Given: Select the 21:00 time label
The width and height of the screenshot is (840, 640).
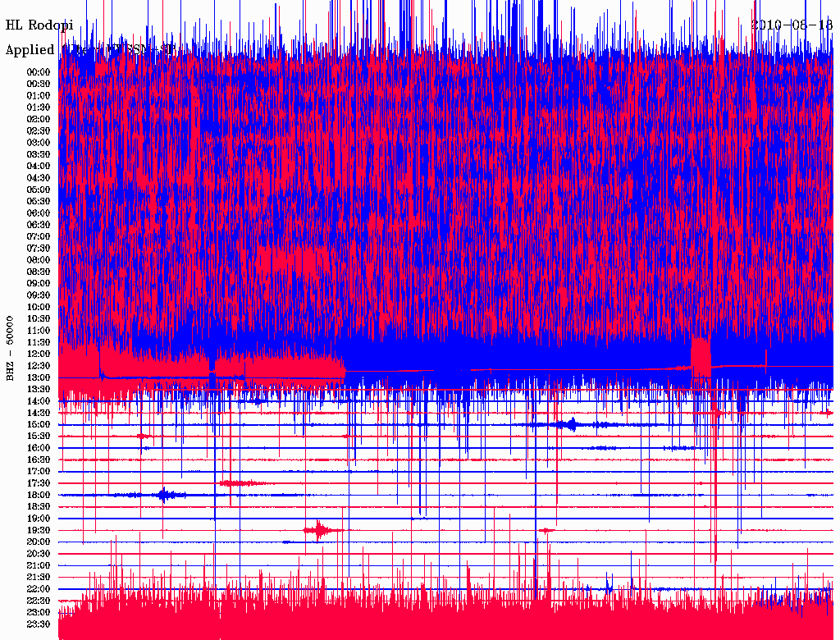Looking at the screenshot, I should click(x=38, y=566).
